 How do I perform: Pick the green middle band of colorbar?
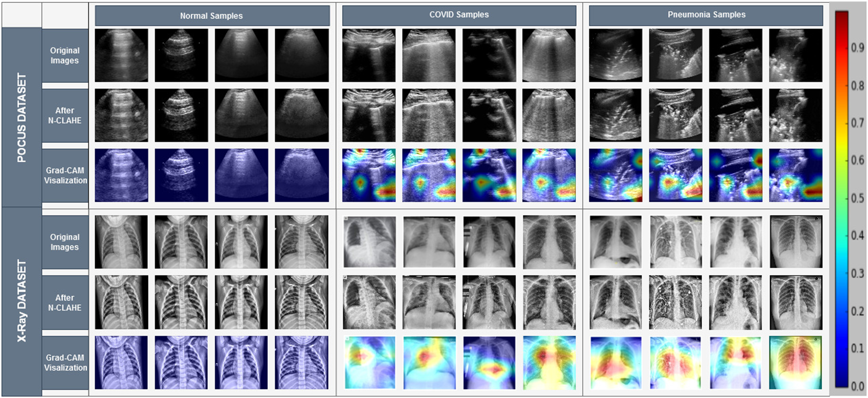tap(841, 199)
